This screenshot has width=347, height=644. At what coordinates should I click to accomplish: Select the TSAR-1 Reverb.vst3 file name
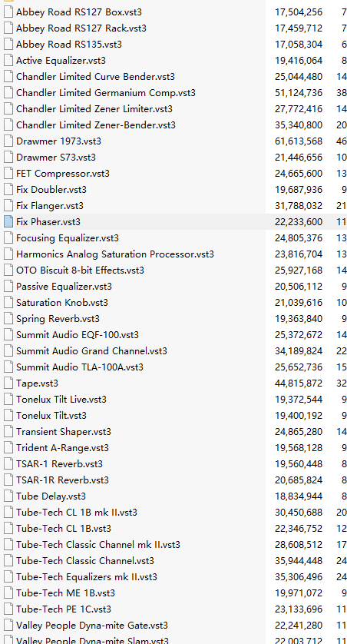coord(59,464)
